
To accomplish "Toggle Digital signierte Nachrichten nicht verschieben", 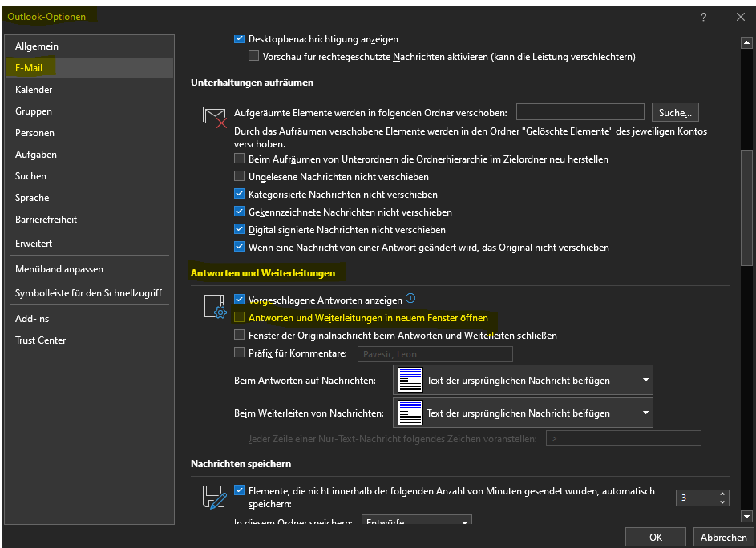I will (x=239, y=229).
